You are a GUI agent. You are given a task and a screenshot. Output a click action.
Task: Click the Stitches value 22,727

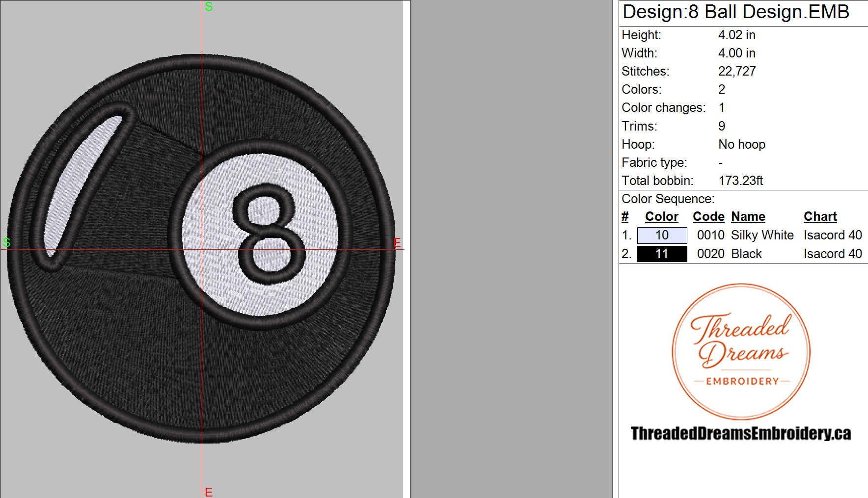click(737, 72)
